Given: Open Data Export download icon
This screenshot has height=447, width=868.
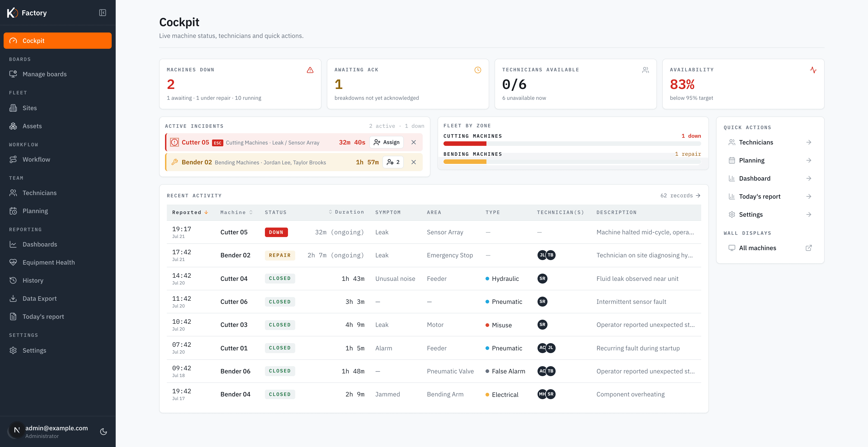Looking at the screenshot, I should point(13,298).
